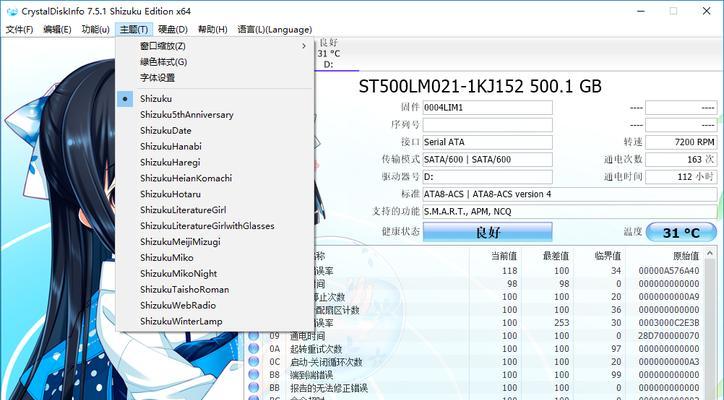Click raw value 0000000000A9

click(669, 297)
